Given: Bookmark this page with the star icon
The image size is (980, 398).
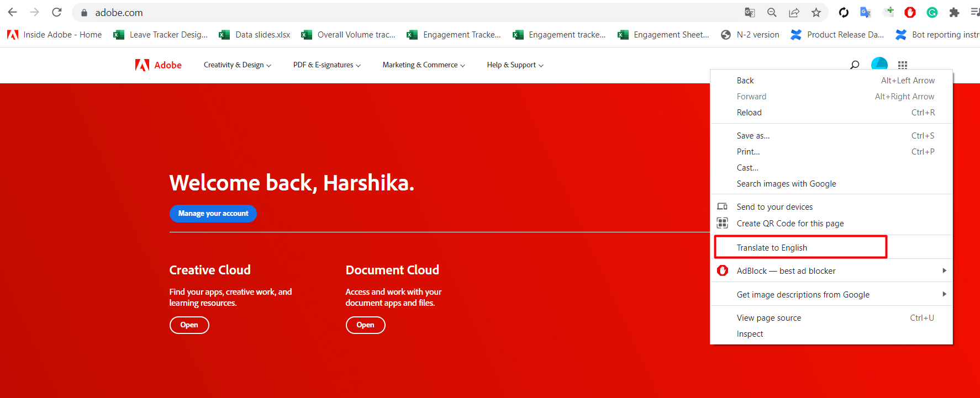Looking at the screenshot, I should point(816,12).
